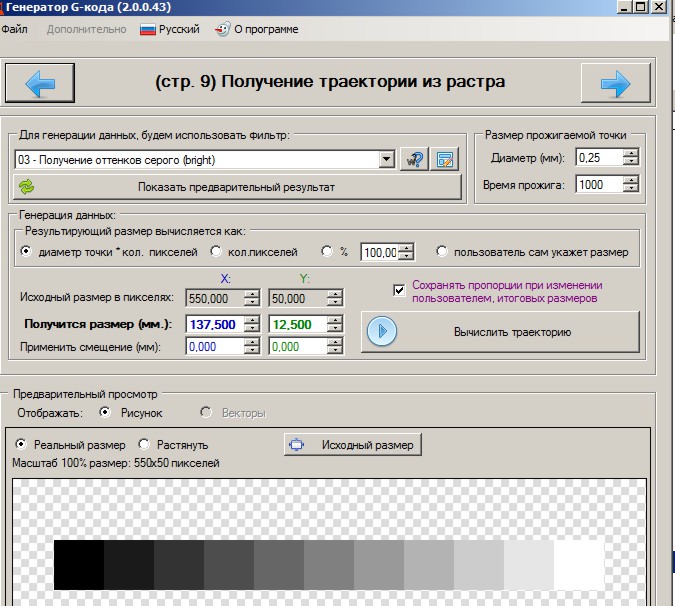Click the X offset 0,000 field
The height and width of the screenshot is (606, 675).
click(215, 346)
